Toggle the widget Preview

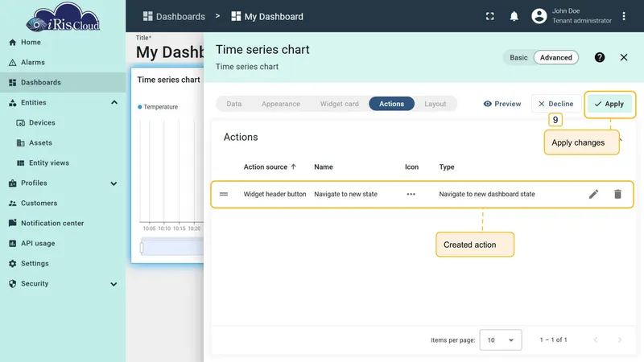tap(502, 104)
